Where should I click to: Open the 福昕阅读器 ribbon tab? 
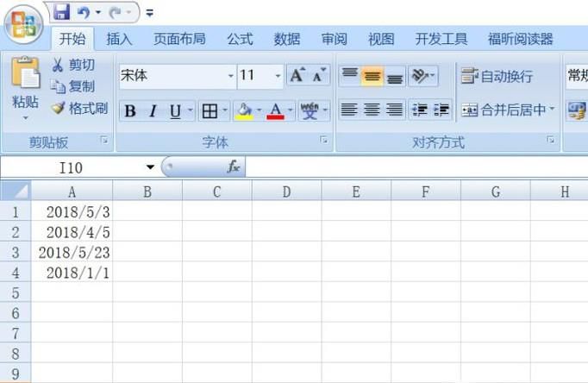520,39
